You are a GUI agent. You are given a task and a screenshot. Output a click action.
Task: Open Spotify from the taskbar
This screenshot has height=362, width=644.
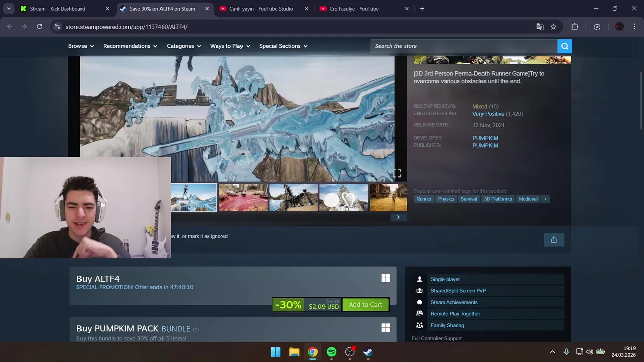coord(331,352)
